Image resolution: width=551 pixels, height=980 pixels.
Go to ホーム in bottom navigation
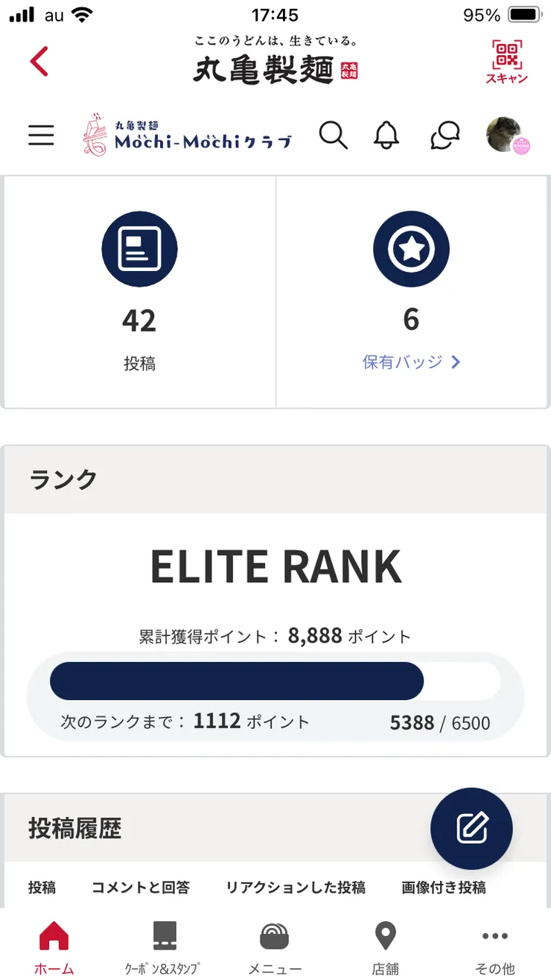click(x=54, y=947)
